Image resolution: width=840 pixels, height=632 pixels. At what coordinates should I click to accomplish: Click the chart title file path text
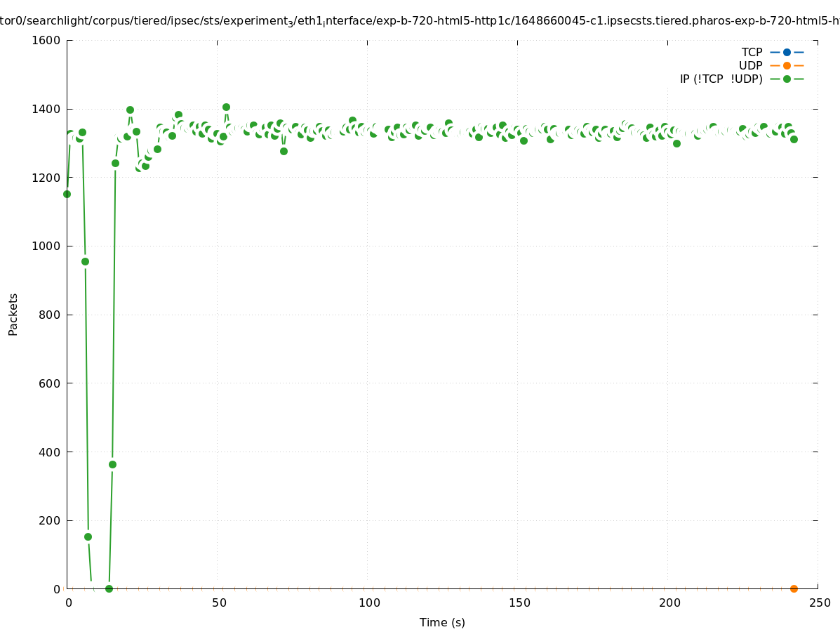pos(420,21)
